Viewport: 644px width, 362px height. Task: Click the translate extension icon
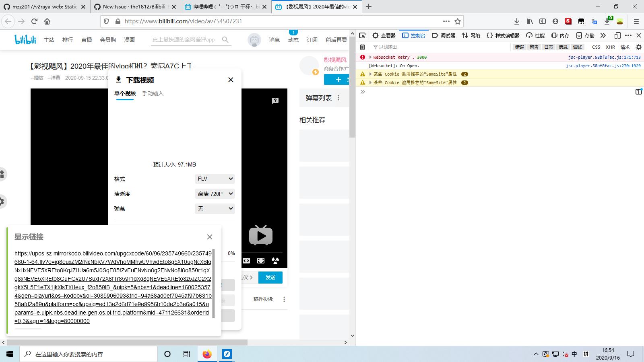[594, 21]
